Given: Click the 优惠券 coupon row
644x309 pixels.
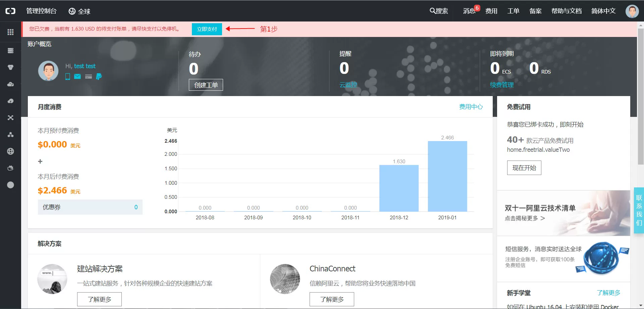Looking at the screenshot, I should [90, 207].
